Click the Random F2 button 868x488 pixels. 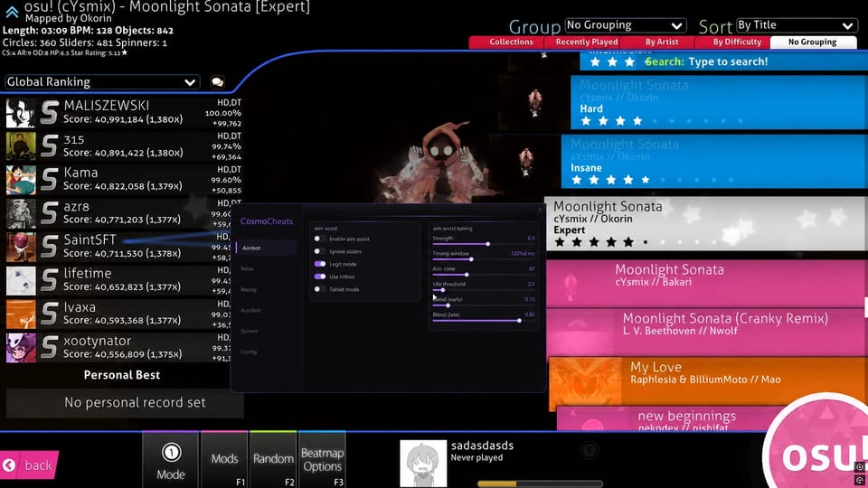[x=273, y=460]
